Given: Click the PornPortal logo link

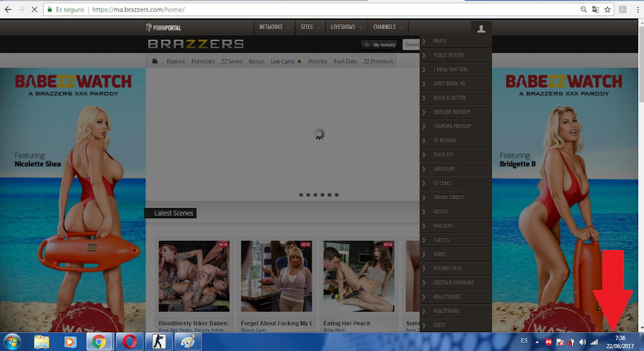Looking at the screenshot, I should pos(164,28).
